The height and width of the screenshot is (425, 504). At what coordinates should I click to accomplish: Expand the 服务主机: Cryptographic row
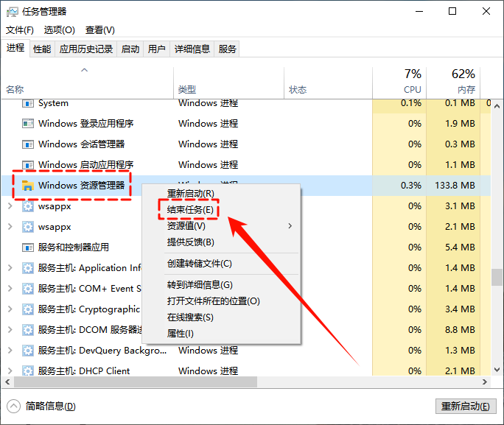[x=10, y=309]
